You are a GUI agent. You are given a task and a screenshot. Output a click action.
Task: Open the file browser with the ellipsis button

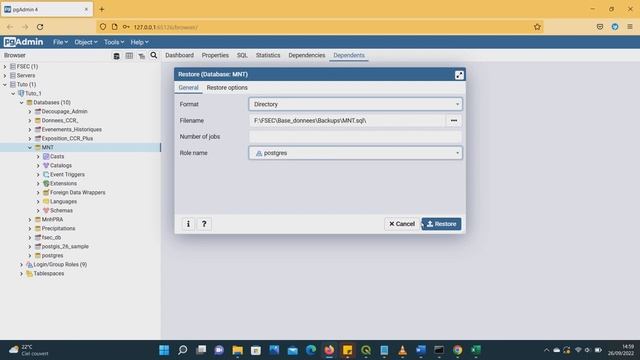[453, 120]
